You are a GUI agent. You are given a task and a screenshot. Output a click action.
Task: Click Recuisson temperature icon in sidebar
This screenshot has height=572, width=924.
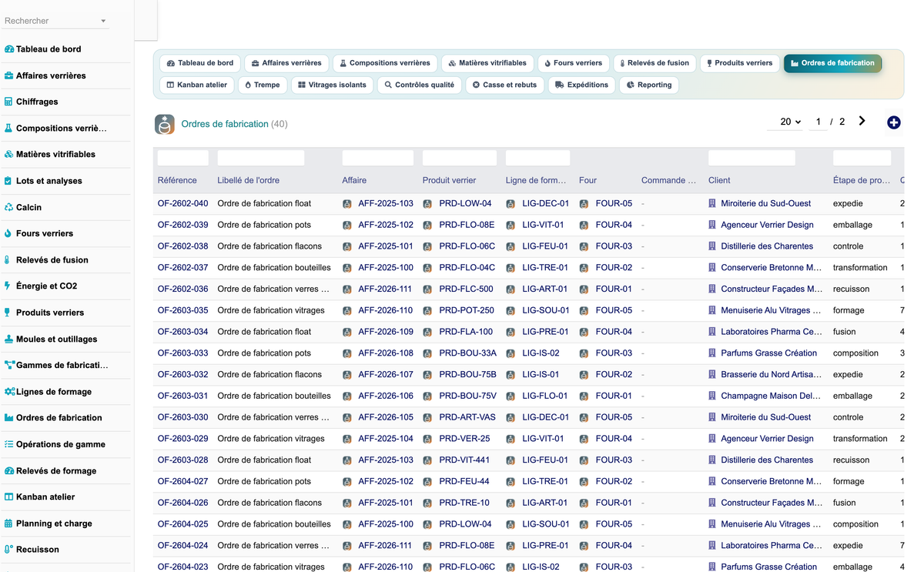pos(8,550)
